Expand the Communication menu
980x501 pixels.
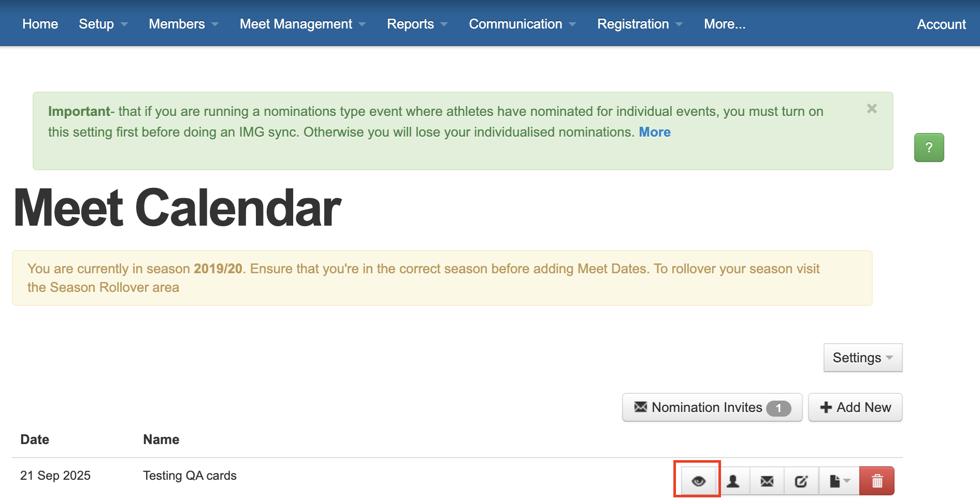523,24
